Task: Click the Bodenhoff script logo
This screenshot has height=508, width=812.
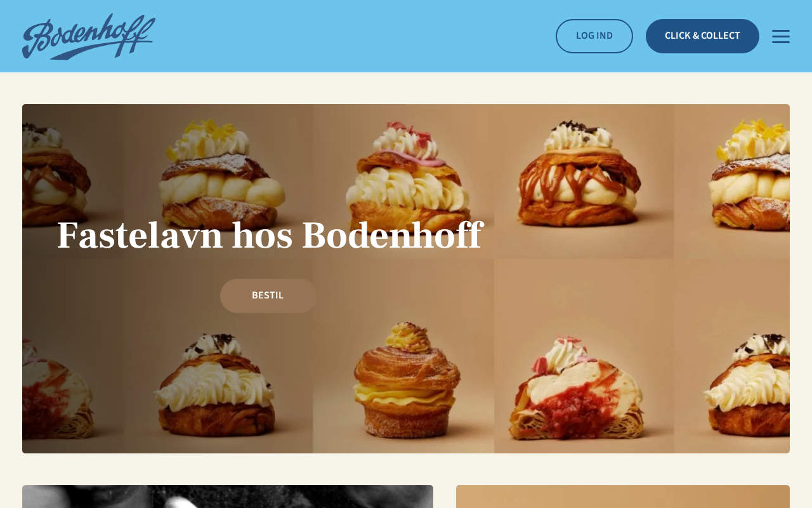Action: point(89,36)
